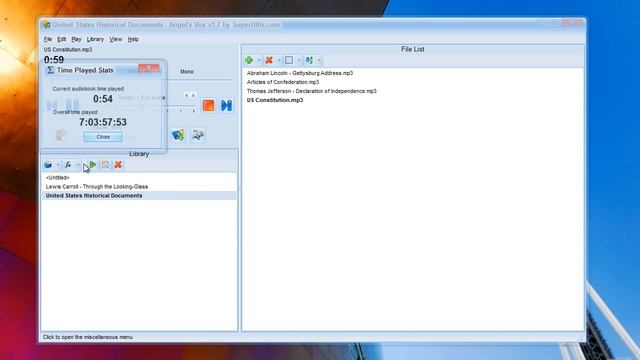Click the function fx icon in Library toolbar
The height and width of the screenshot is (360, 640).
[68, 165]
